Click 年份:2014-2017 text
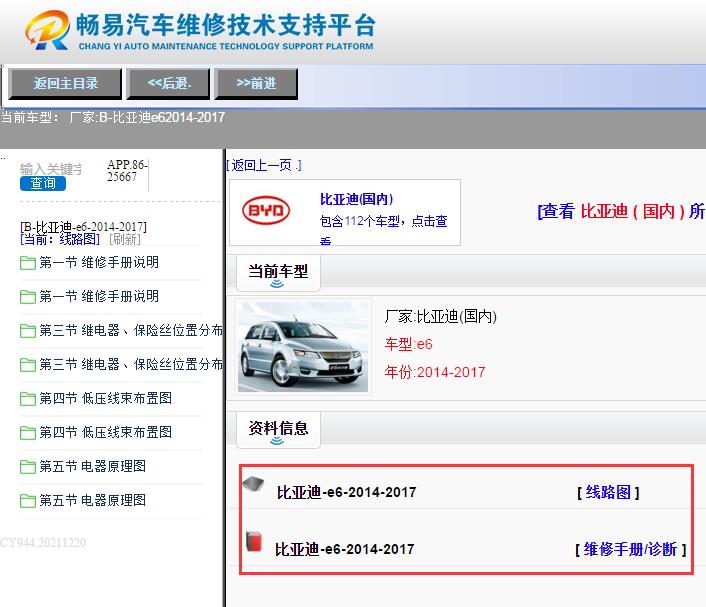This screenshot has width=706, height=607. pos(435,372)
